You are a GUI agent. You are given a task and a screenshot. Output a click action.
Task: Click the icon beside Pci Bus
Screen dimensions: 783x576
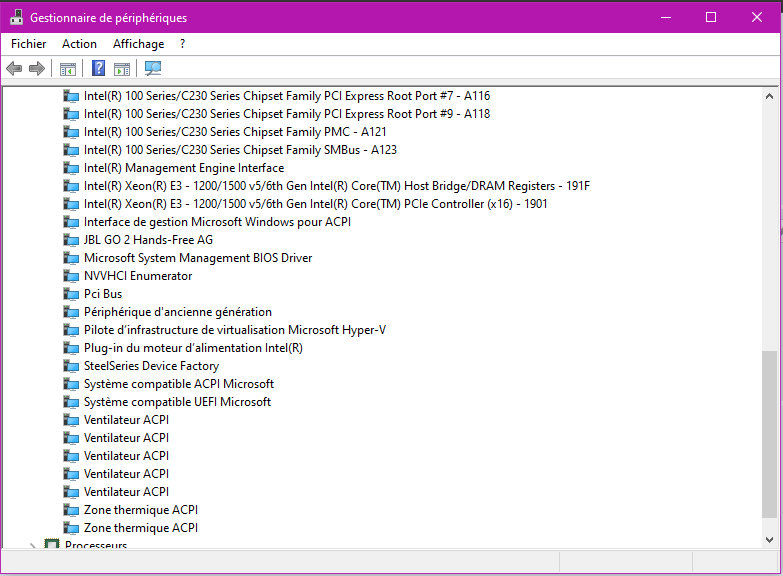pyautogui.click(x=71, y=294)
